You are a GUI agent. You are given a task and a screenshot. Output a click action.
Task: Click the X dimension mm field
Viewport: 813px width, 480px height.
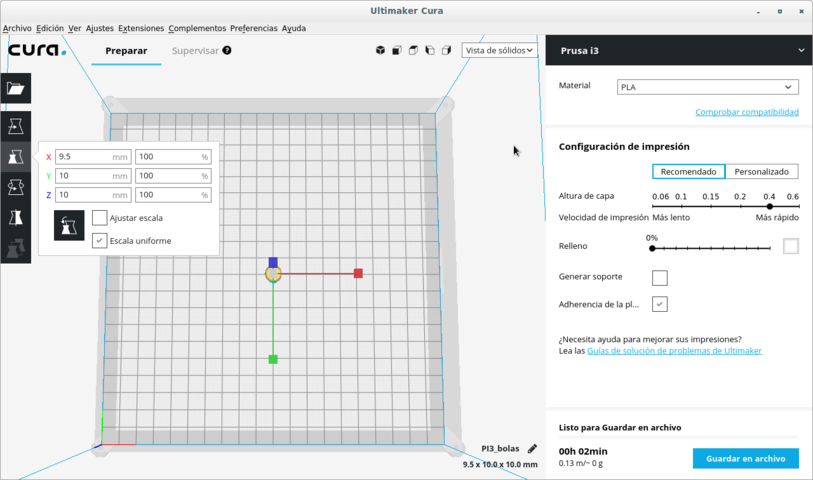click(x=93, y=157)
